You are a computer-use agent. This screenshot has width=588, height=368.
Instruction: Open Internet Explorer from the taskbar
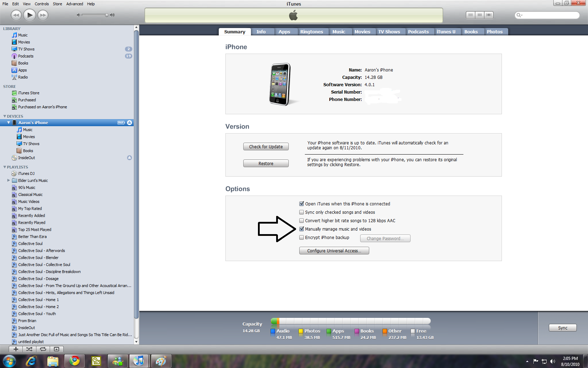(31, 361)
